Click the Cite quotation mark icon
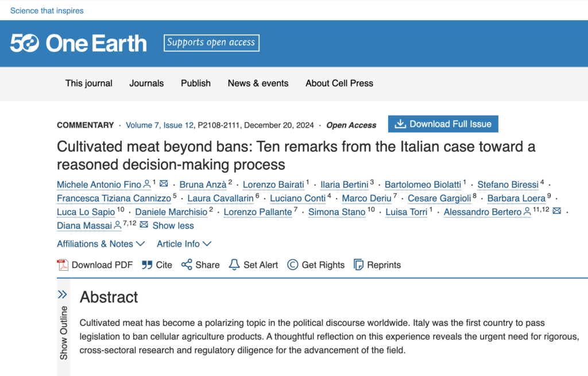 pos(147,265)
